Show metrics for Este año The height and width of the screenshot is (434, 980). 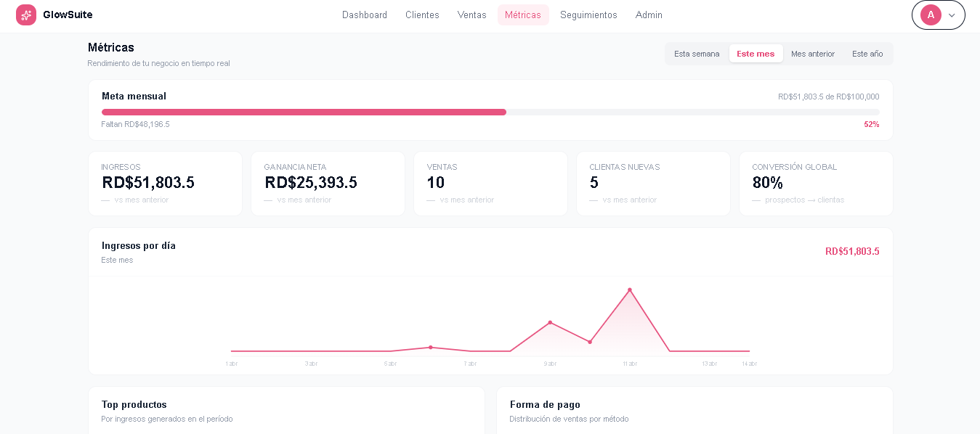point(867,54)
